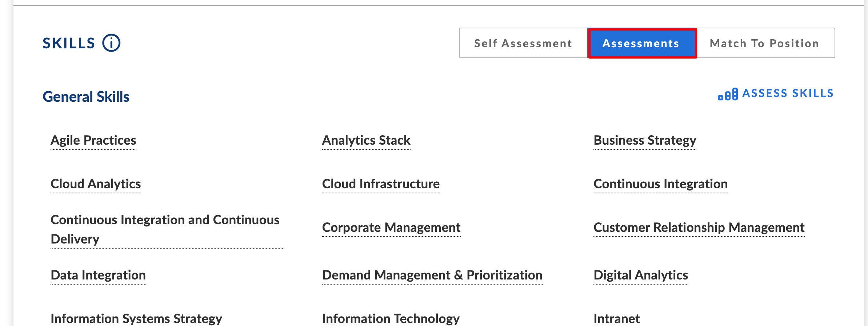
Task: Open the Match To Position tab
Action: click(x=765, y=43)
